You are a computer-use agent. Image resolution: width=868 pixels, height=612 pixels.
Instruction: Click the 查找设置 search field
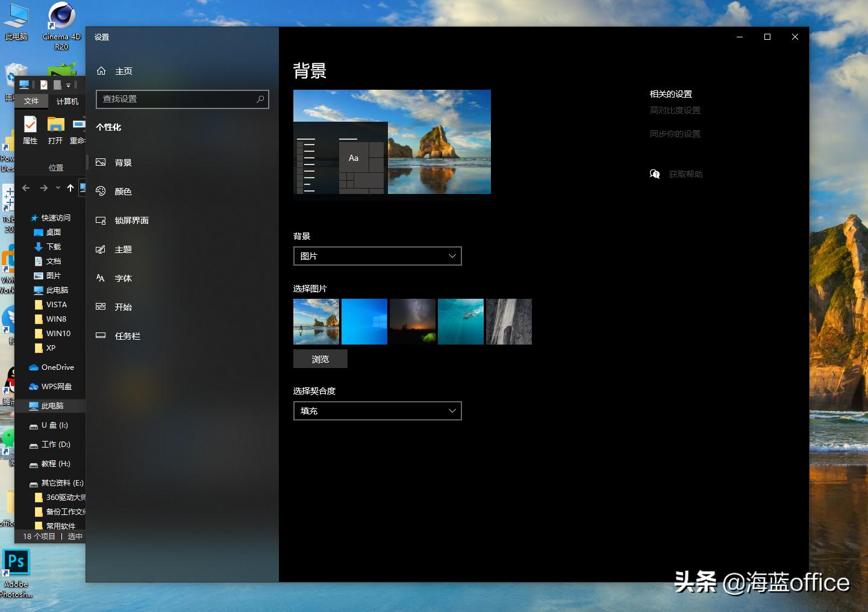182,99
